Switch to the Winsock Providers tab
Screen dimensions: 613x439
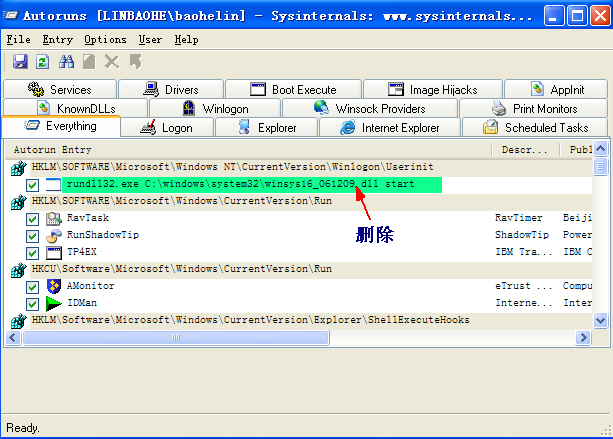[x=369, y=108]
